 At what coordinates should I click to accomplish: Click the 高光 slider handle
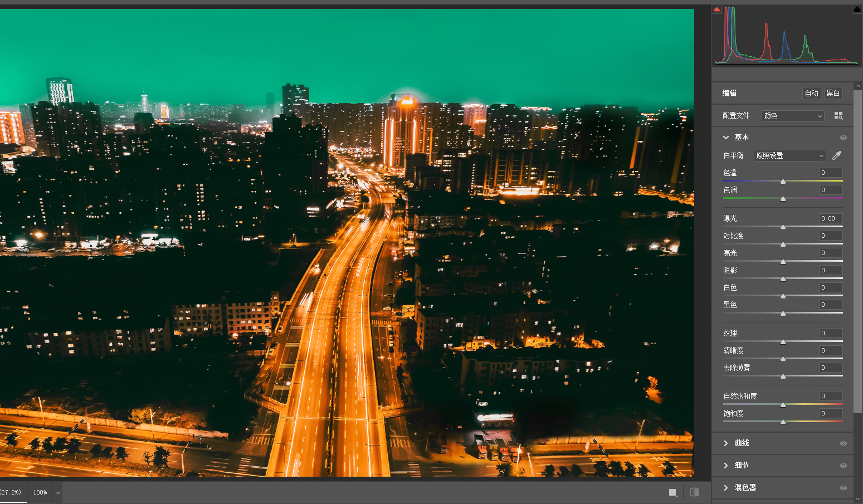[783, 262]
